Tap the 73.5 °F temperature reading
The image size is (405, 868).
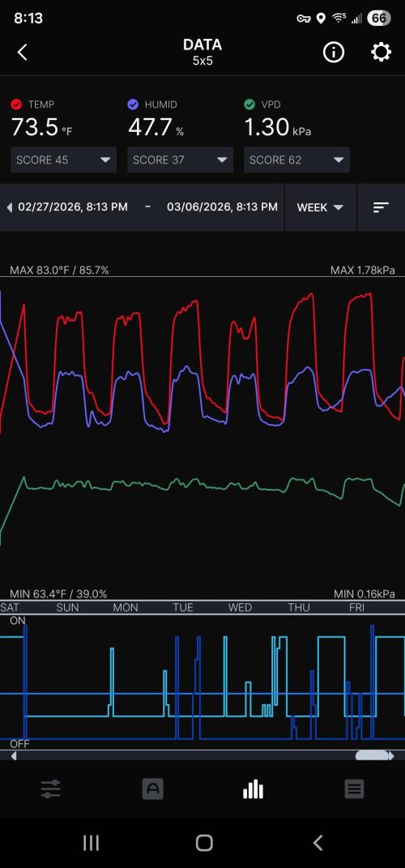pos(41,128)
